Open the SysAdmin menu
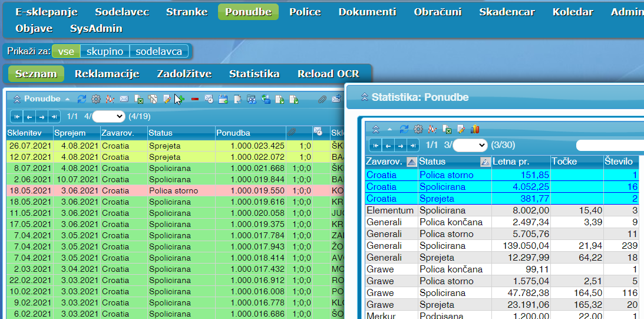Image resolution: width=644 pixels, height=319 pixels. (96, 29)
